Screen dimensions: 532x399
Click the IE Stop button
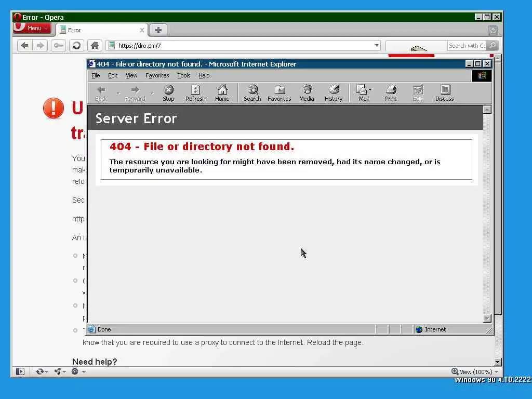tap(168, 93)
